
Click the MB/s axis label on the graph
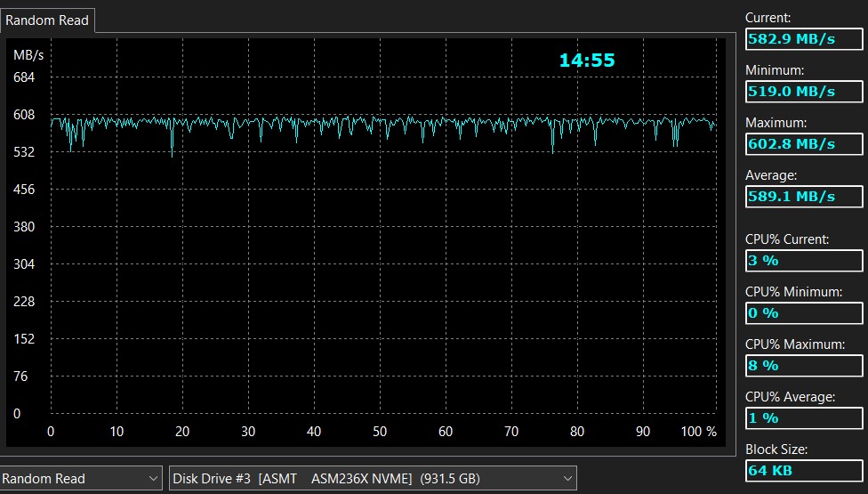[x=28, y=55]
